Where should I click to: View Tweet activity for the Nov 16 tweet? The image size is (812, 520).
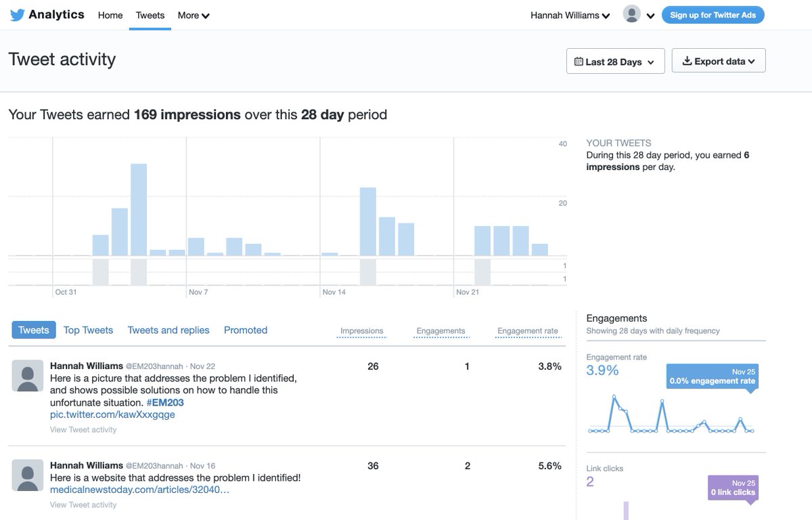(83, 504)
